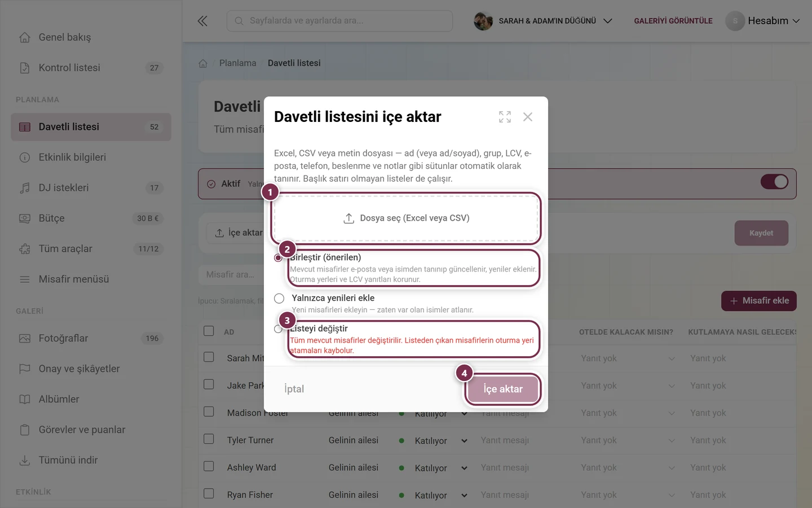The image size is (812, 508).
Task: Click the Fotoğraflar image icon
Action: [25, 339]
